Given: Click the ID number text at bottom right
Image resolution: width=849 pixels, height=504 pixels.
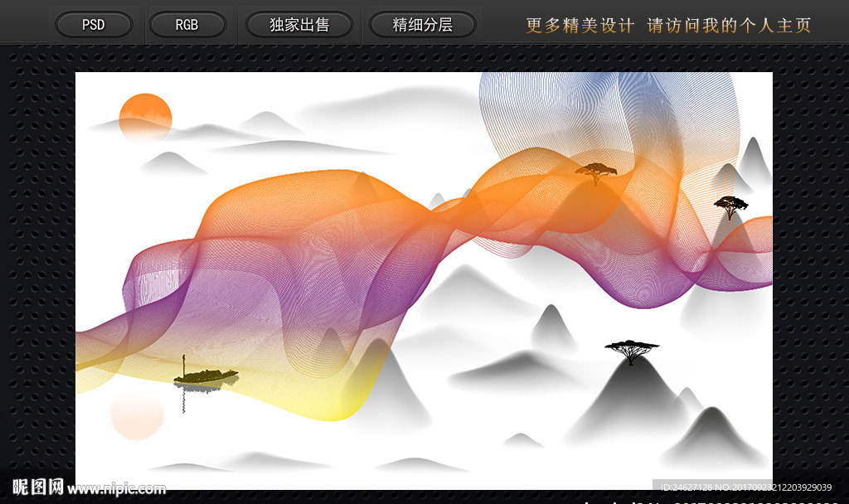Looking at the screenshot, I should pos(745,487).
